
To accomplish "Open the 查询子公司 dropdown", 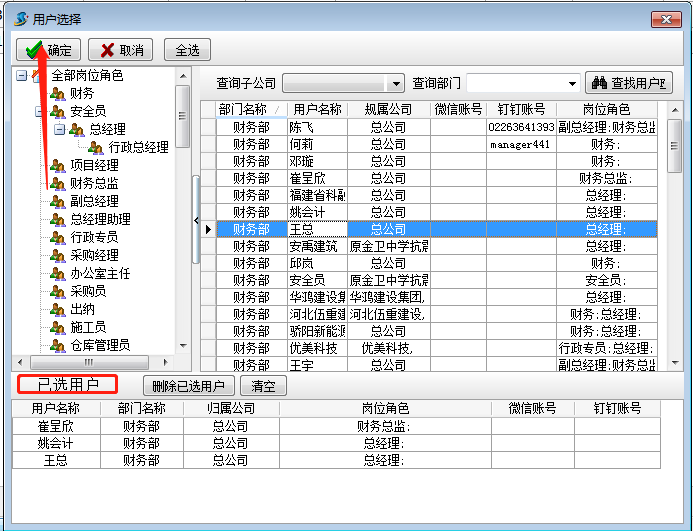I will coord(396,84).
